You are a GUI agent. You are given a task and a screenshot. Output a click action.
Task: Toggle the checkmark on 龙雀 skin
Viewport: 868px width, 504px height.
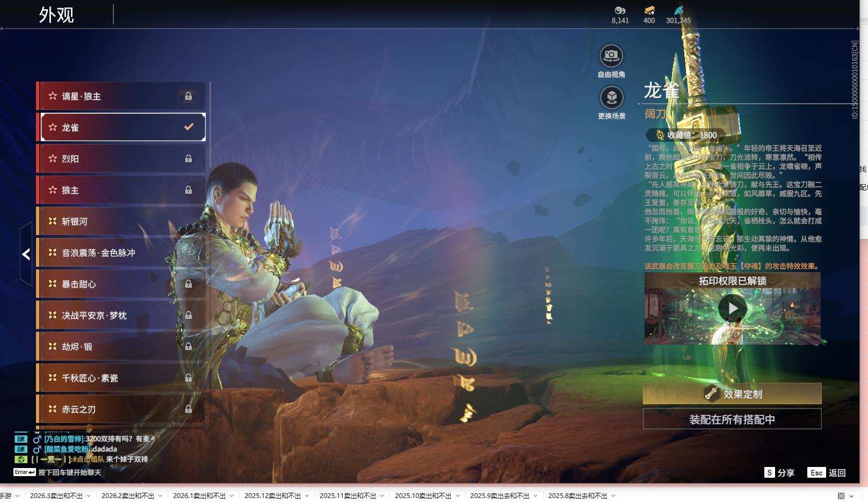[189, 127]
